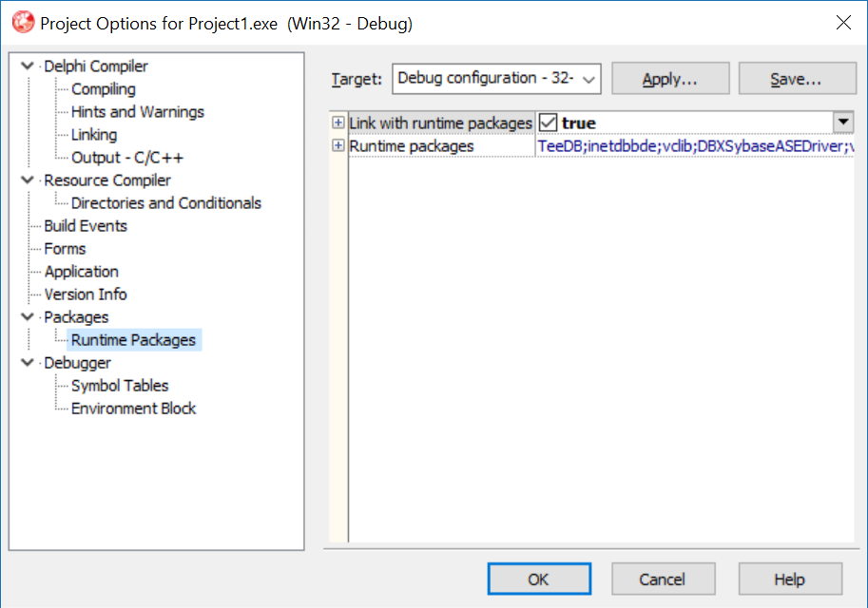Viewport: 868px width, 608px height.
Task: Collapse the Delphi Compiler tree node
Action: [x=28, y=66]
